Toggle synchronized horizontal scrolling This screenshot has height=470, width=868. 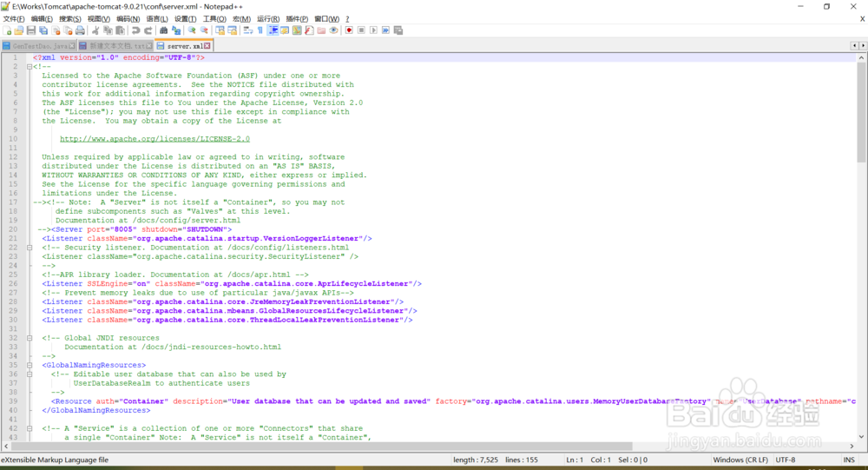[233, 30]
